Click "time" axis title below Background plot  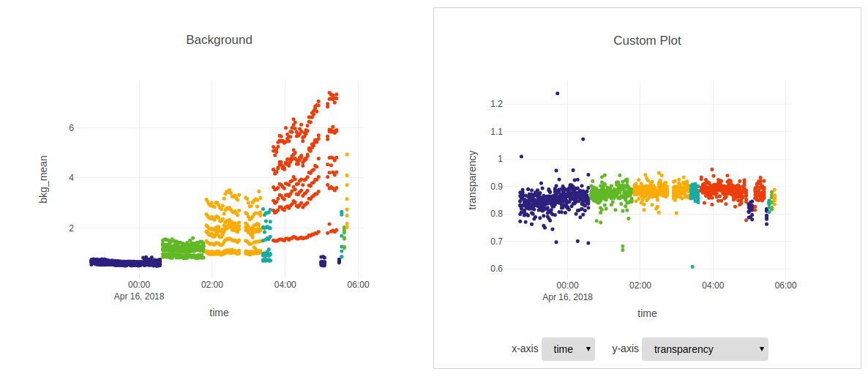tap(219, 313)
